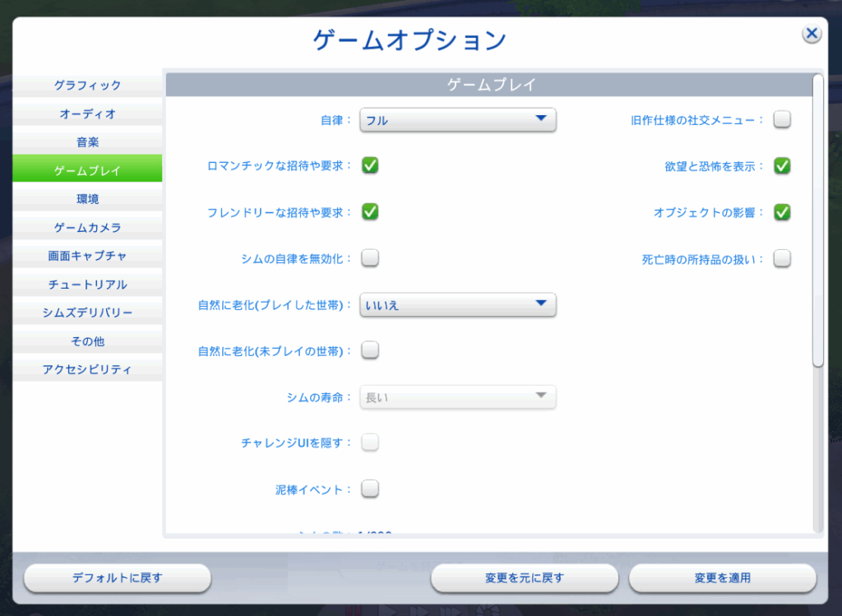
Task: Toggle 死亡時の所持品の扱い checkbox
Action: click(x=782, y=258)
